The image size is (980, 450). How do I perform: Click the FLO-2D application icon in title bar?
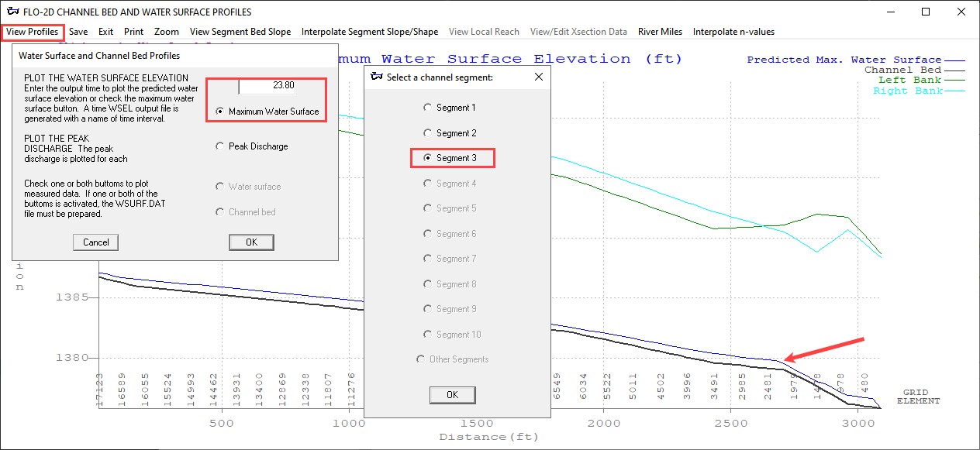pos(12,12)
